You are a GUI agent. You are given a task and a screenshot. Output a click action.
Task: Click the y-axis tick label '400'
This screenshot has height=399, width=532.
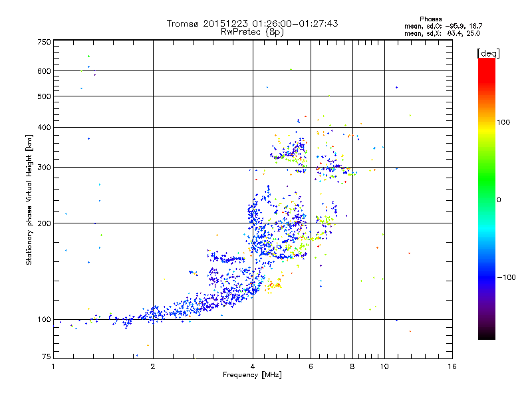click(x=44, y=128)
